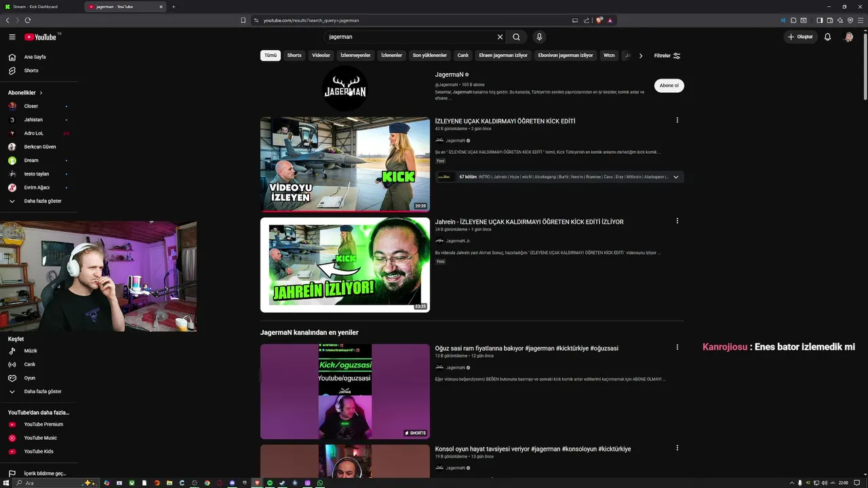Open options for first Kick Editi video
Image resolution: width=868 pixels, height=488 pixels.
[x=677, y=120]
